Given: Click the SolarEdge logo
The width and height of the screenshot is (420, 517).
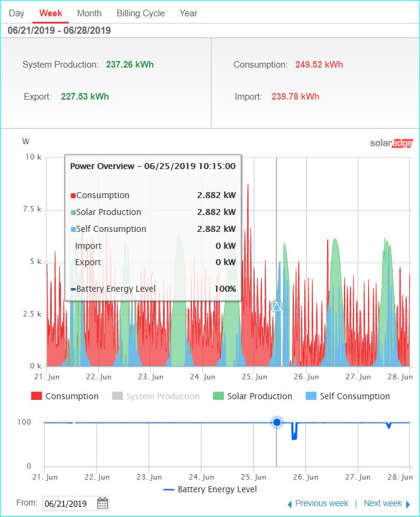Looking at the screenshot, I should click(x=392, y=143).
